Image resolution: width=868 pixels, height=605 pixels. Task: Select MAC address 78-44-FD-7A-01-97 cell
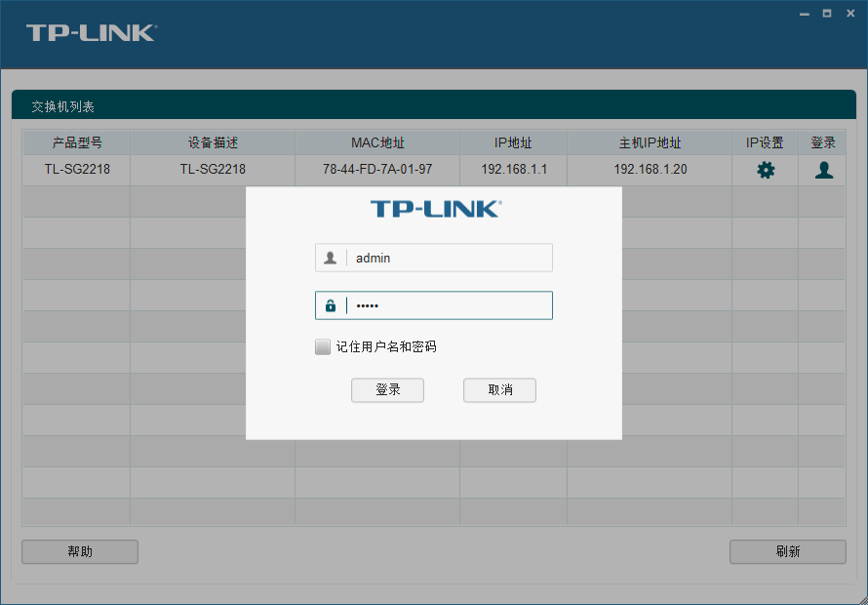point(377,170)
